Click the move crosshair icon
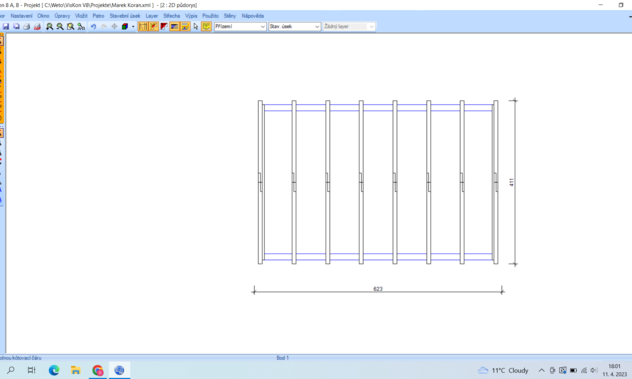Image resolution: width=632 pixels, height=379 pixels. click(x=114, y=27)
